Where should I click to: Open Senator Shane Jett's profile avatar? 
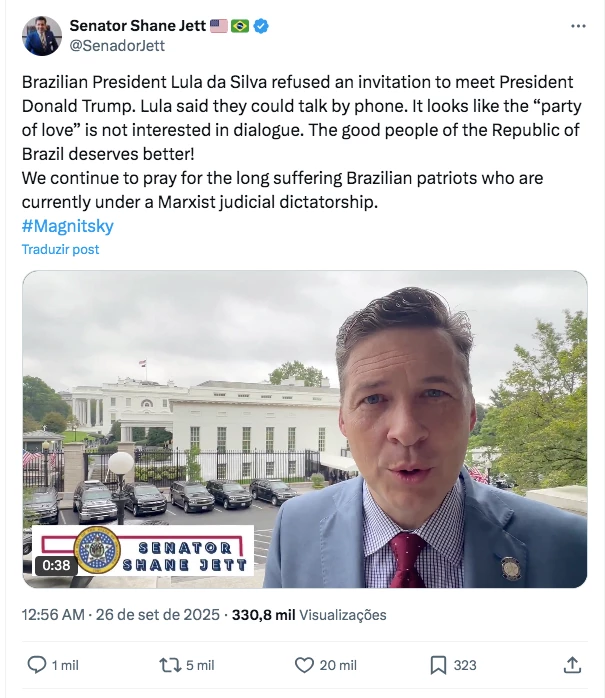pyautogui.click(x=42, y=36)
